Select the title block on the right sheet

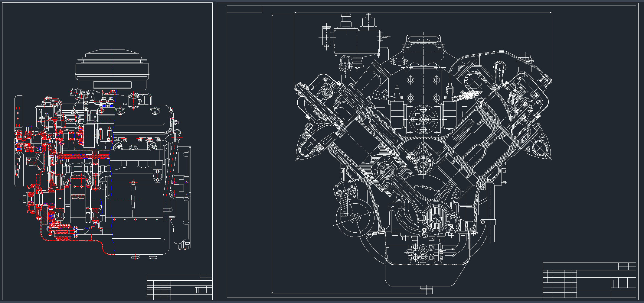(x=590, y=280)
